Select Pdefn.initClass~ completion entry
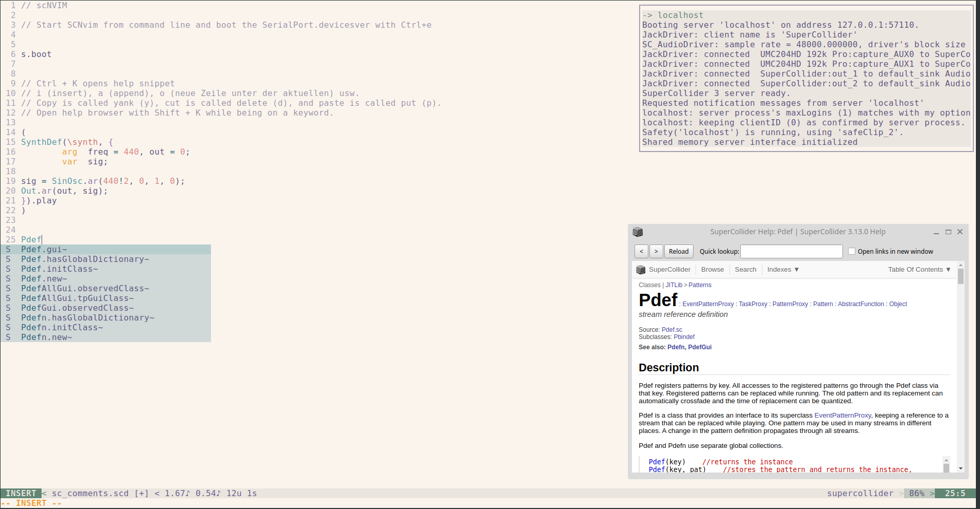Viewport: 980px width, 509px height. pos(106,328)
